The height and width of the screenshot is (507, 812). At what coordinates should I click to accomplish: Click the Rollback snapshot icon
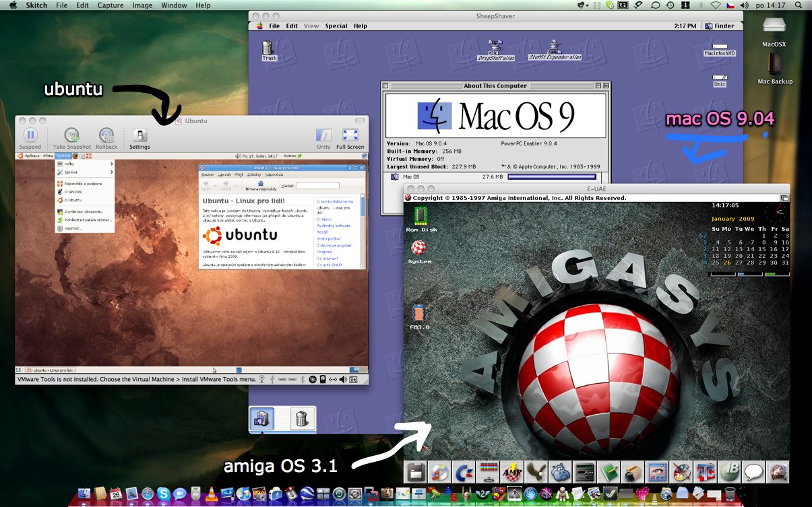pyautogui.click(x=106, y=137)
